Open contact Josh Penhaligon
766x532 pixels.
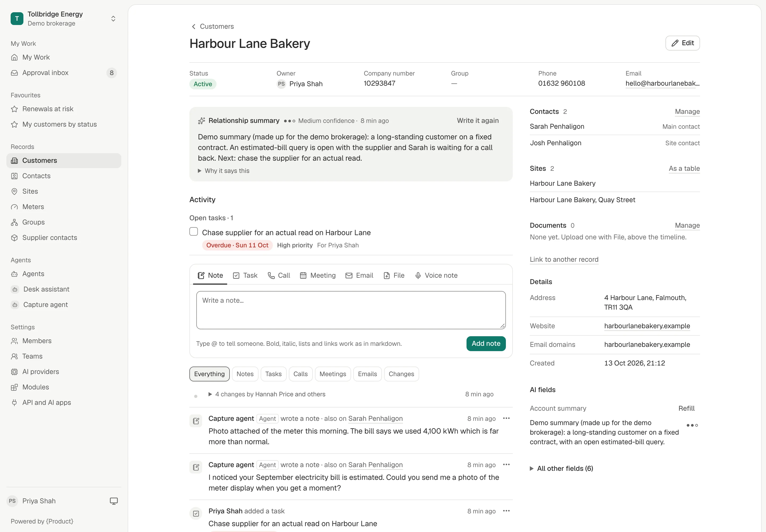(x=556, y=143)
